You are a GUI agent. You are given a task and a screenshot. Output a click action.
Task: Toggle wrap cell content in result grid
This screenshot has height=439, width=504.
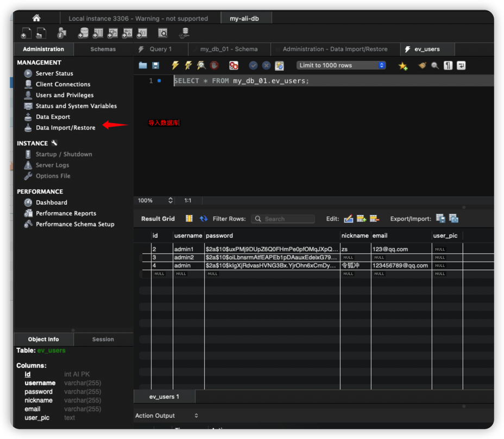[x=189, y=219]
